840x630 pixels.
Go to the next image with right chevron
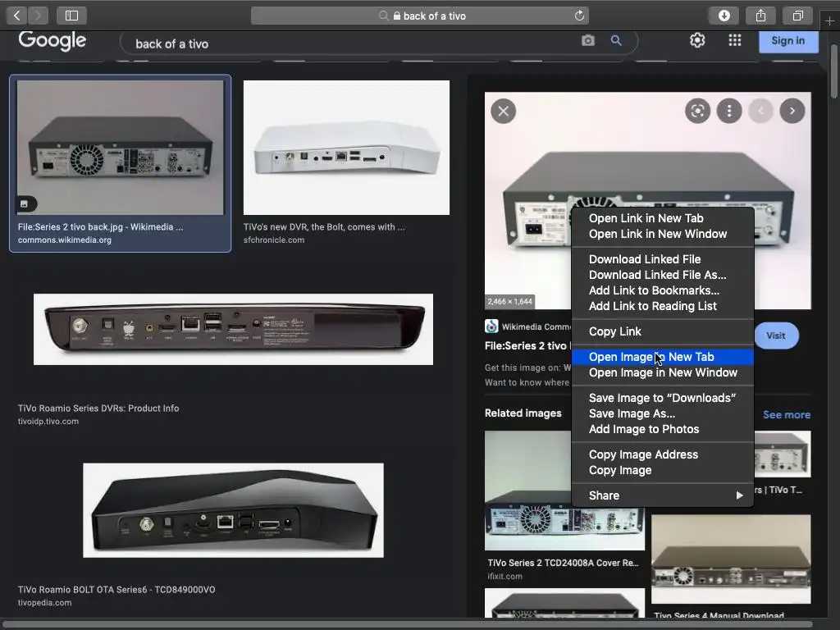coord(792,111)
